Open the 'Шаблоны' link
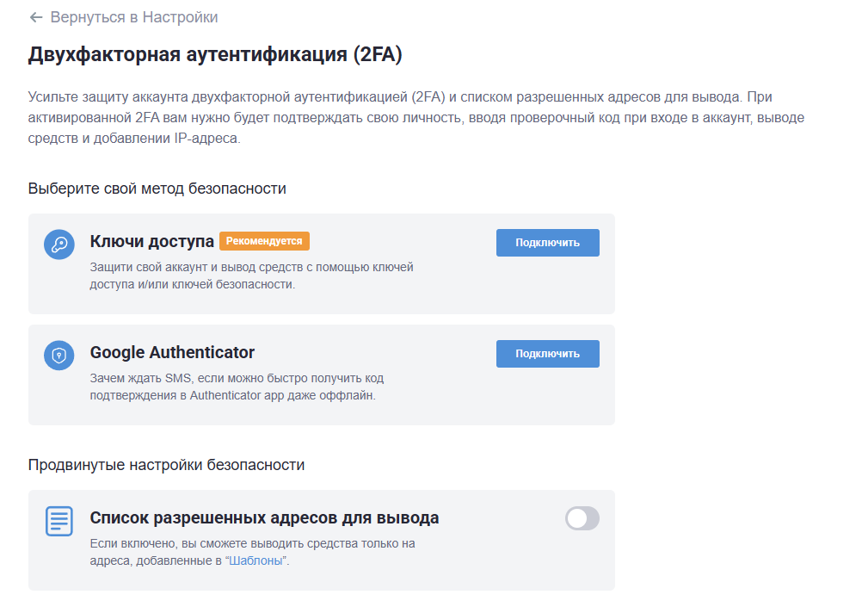 255,560
